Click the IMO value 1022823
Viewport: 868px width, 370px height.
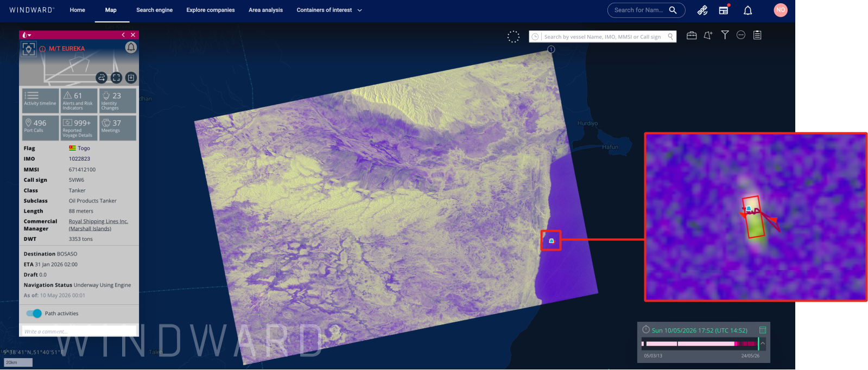79,159
